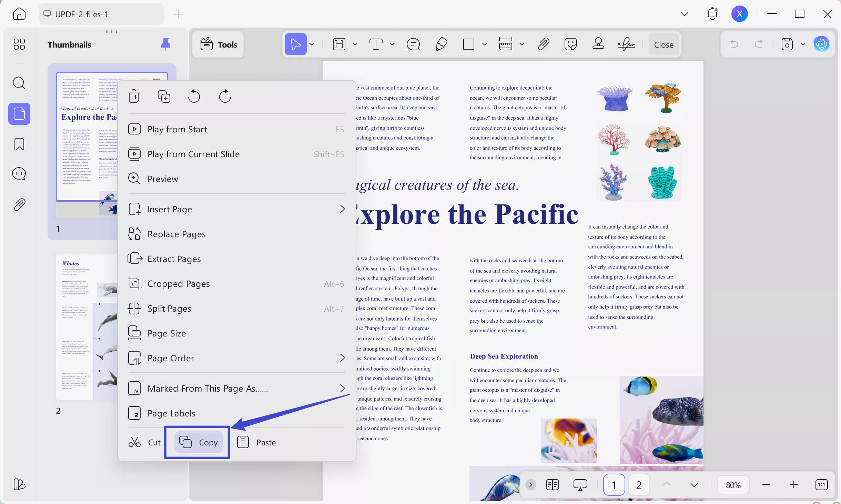The width and height of the screenshot is (841, 504).
Task: Open the Comments panel in sidebar
Action: click(x=19, y=174)
